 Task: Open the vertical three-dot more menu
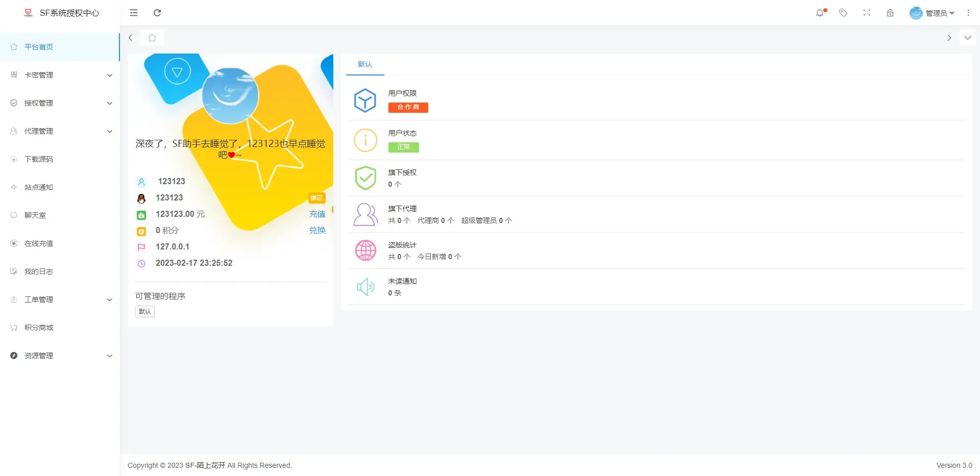click(x=968, y=13)
